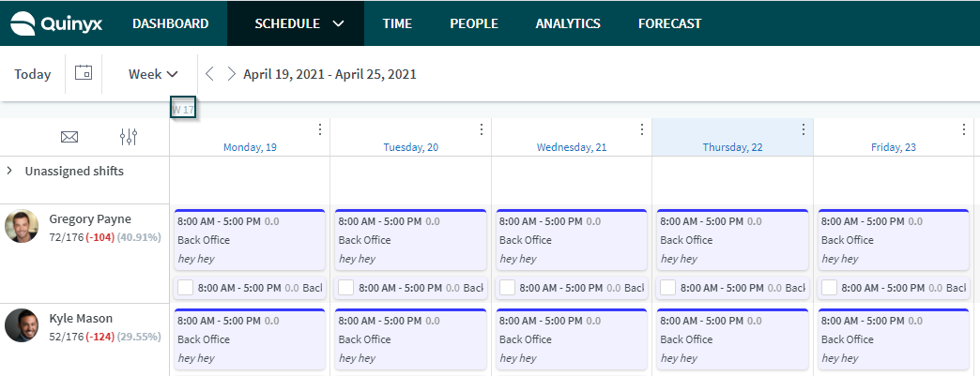
Task: Switch to the ANALYTICS tab
Action: point(568,23)
